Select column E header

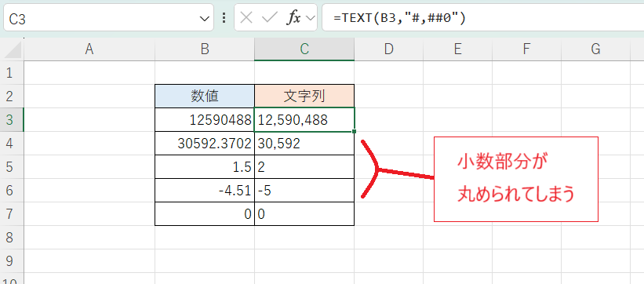pos(457,49)
